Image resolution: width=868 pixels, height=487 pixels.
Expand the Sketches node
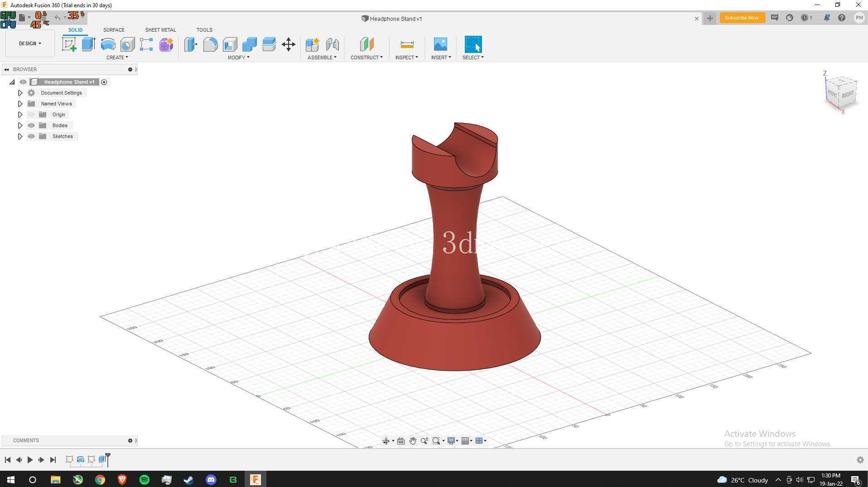tap(20, 136)
